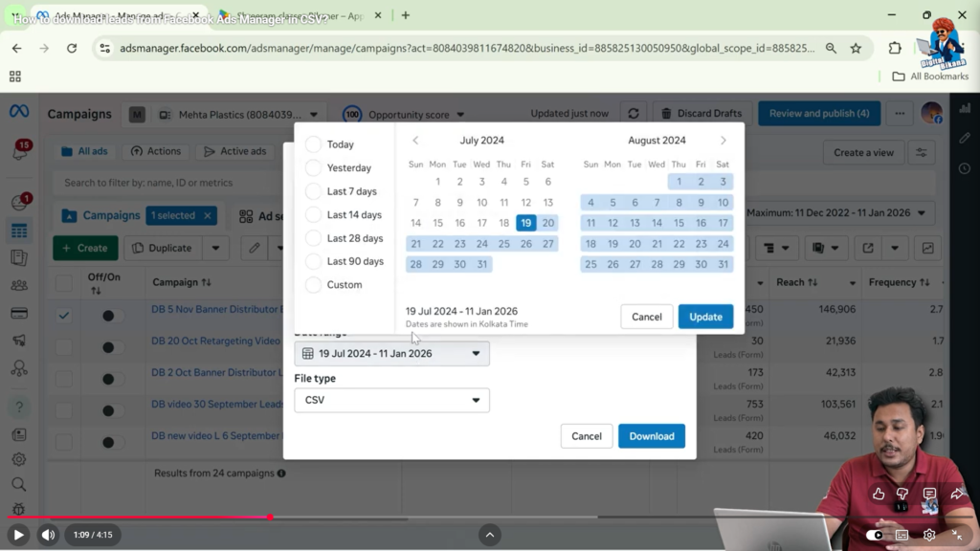
Task: Click the Download button
Action: 652,435
